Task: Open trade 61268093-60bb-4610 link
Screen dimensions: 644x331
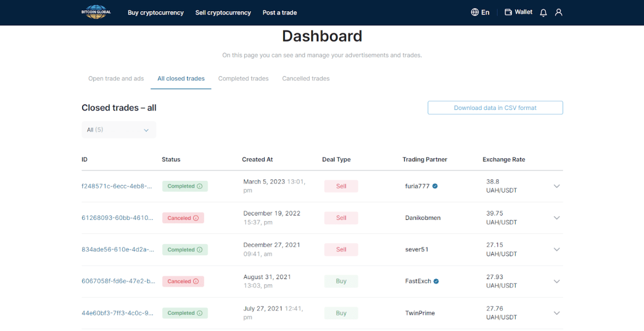Action: 116,218
